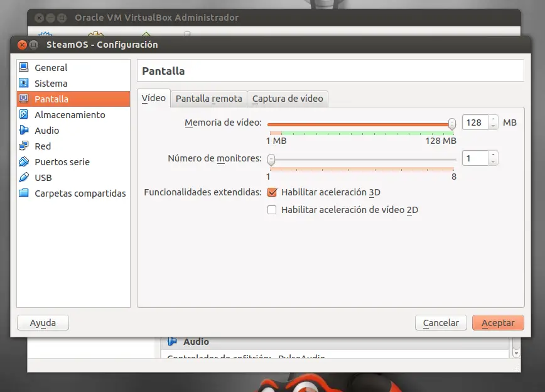The image size is (545, 392).
Task: Click the Carpetas compartidas folder icon
Action: 24,193
